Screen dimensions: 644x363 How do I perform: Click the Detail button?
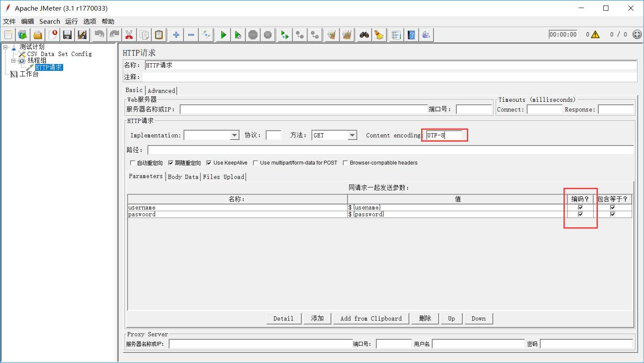[283, 318]
